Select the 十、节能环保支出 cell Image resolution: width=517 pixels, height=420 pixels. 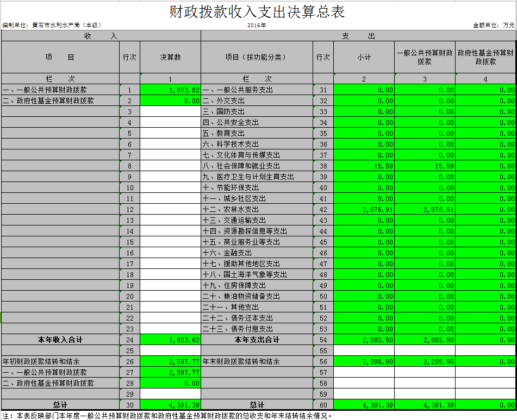[x=257, y=188]
